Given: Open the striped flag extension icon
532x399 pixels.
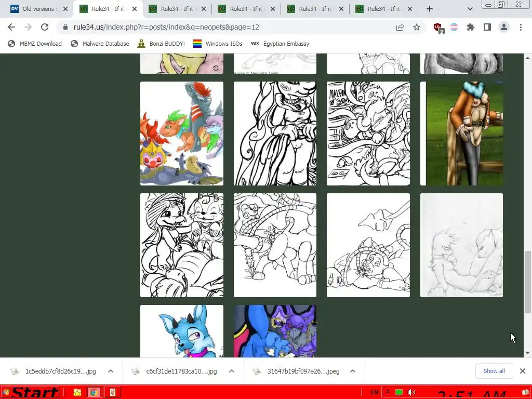Looking at the screenshot, I should point(454,27).
